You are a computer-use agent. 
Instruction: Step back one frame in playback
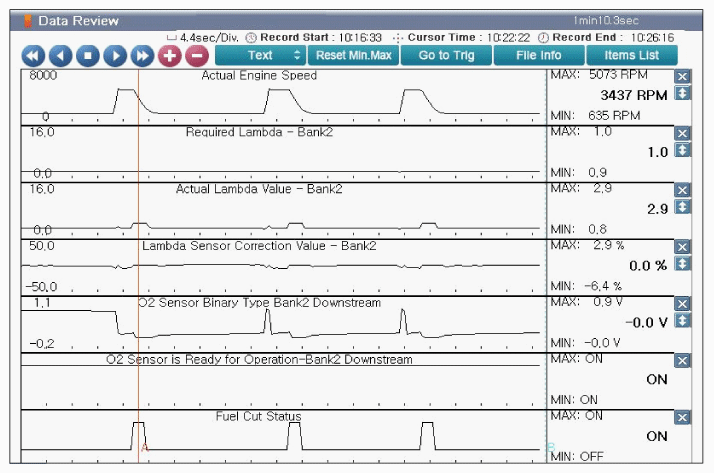click(60, 56)
